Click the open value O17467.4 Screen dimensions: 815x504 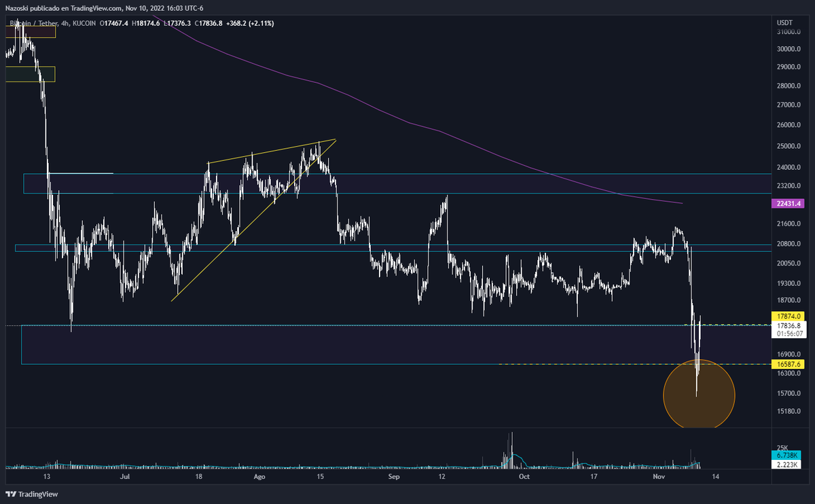coord(115,24)
